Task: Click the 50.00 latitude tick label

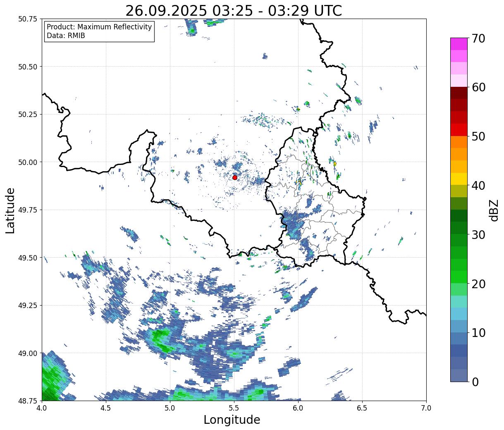Action: (28, 162)
